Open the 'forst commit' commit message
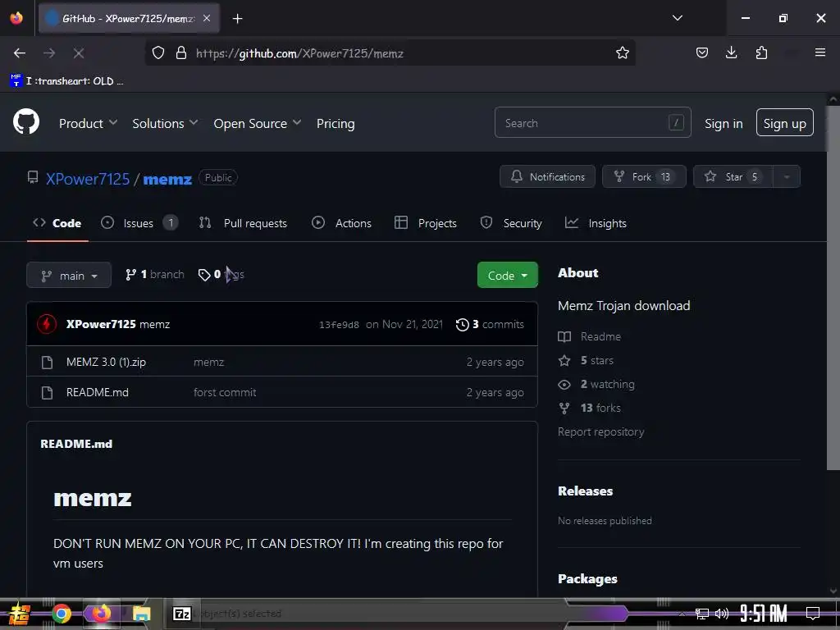The height and width of the screenshot is (630, 840). (225, 392)
